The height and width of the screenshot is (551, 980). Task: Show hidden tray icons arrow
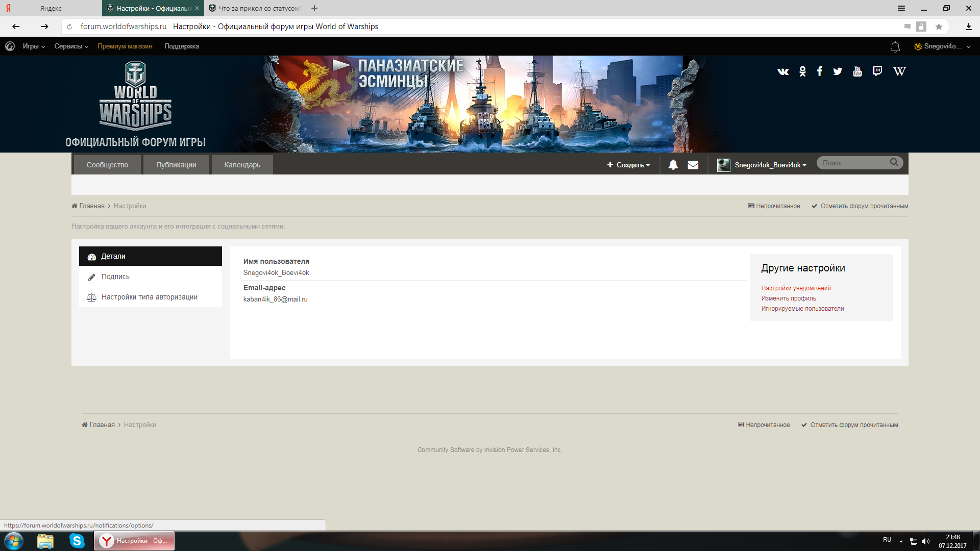[901, 541]
